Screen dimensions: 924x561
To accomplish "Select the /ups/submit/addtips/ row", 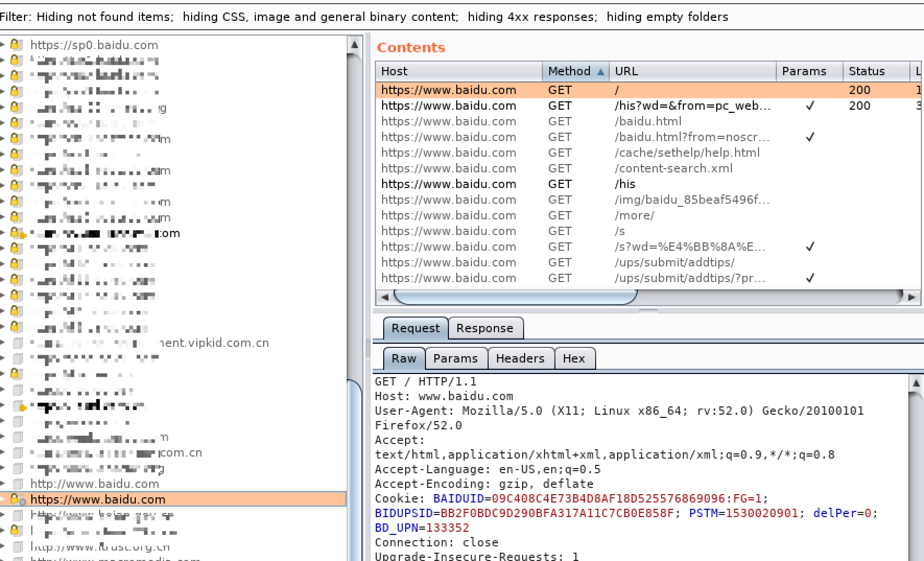I will (x=648, y=262).
